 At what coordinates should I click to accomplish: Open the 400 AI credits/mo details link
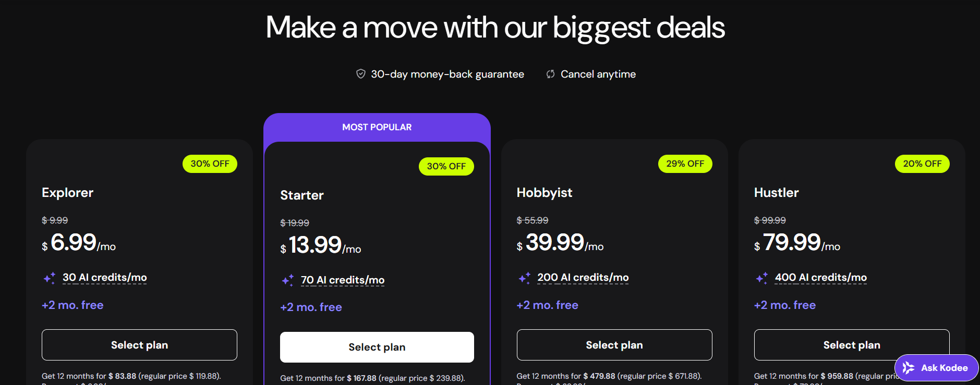pyautogui.click(x=820, y=277)
